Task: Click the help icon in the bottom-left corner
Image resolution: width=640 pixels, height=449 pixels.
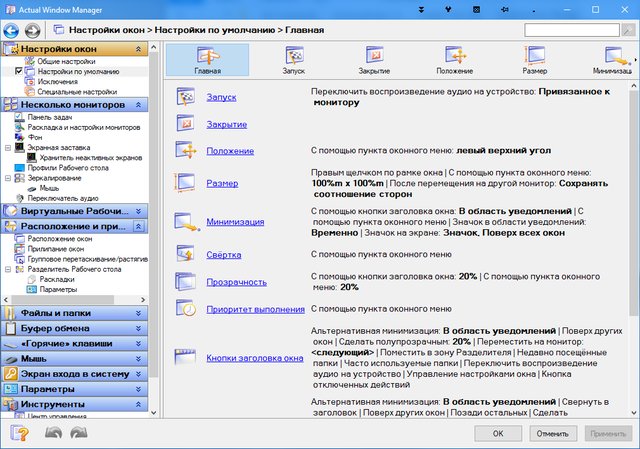Action: 19,433
